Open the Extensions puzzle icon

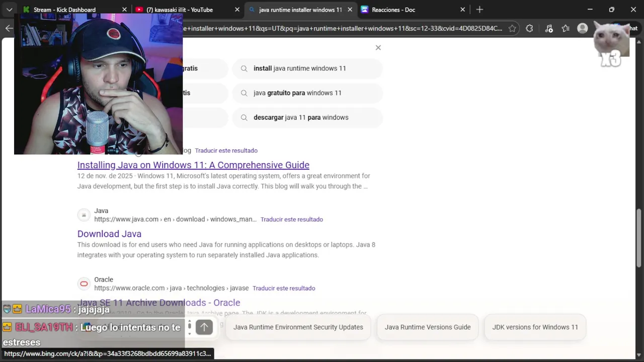[x=529, y=29]
